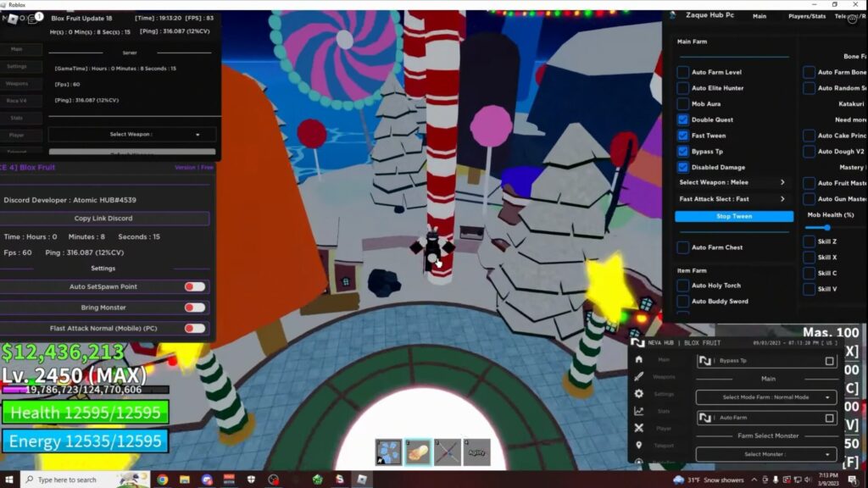Image resolution: width=868 pixels, height=488 pixels.
Task: Toggle Auto SetSpawn Point switch
Action: point(194,286)
